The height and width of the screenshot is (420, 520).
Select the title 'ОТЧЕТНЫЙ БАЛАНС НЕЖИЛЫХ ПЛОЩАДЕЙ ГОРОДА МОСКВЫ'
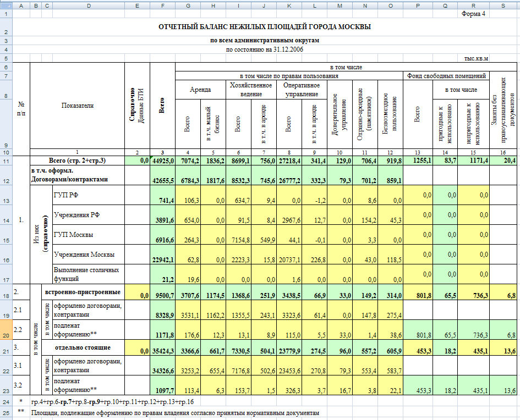coord(265,27)
